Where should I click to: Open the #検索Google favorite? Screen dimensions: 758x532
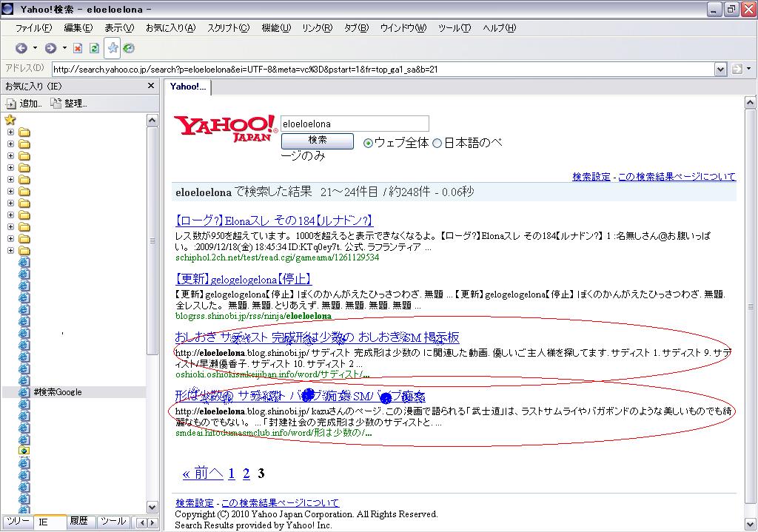58,392
